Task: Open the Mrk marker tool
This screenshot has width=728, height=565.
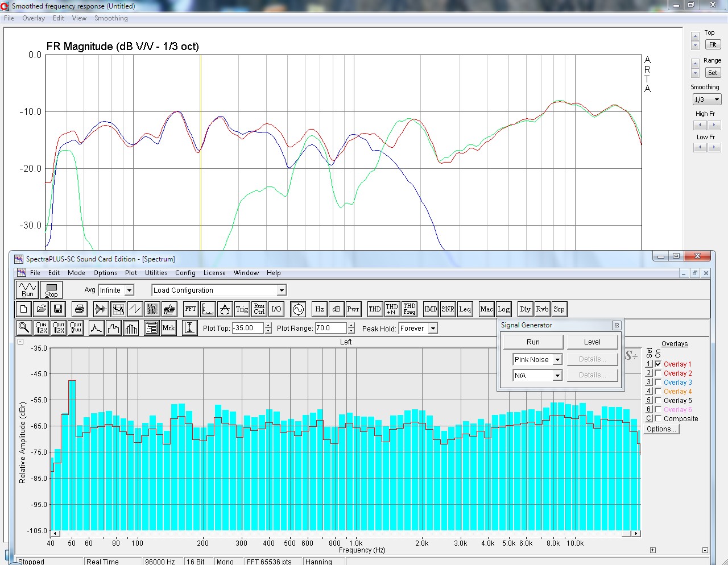Action: click(169, 328)
